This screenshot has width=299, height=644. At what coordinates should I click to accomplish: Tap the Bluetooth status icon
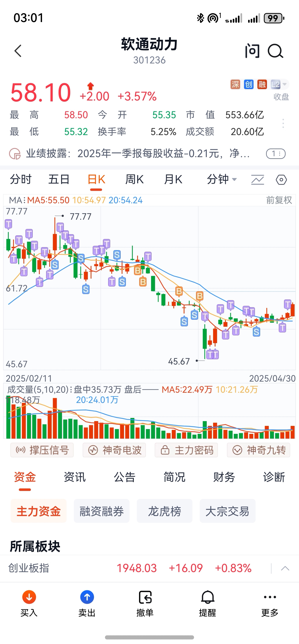tap(200, 18)
